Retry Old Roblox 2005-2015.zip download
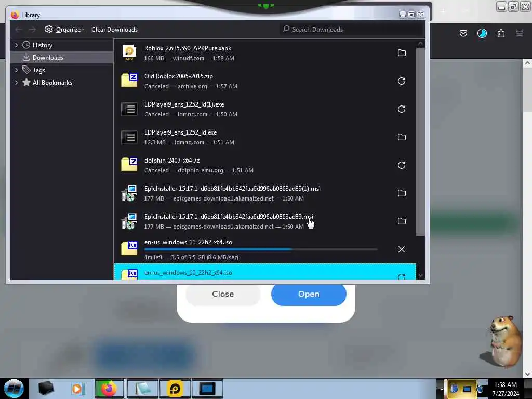The width and height of the screenshot is (532, 399). coord(402,81)
